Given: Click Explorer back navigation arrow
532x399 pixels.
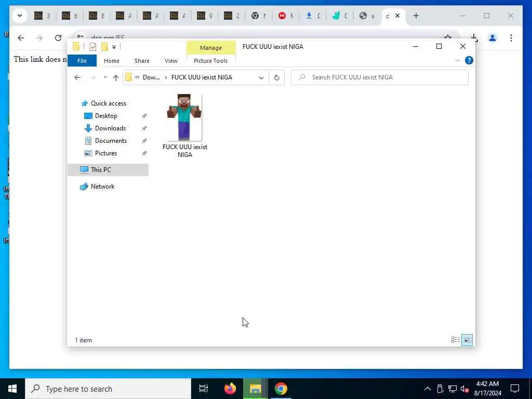Looking at the screenshot, I should [77, 77].
